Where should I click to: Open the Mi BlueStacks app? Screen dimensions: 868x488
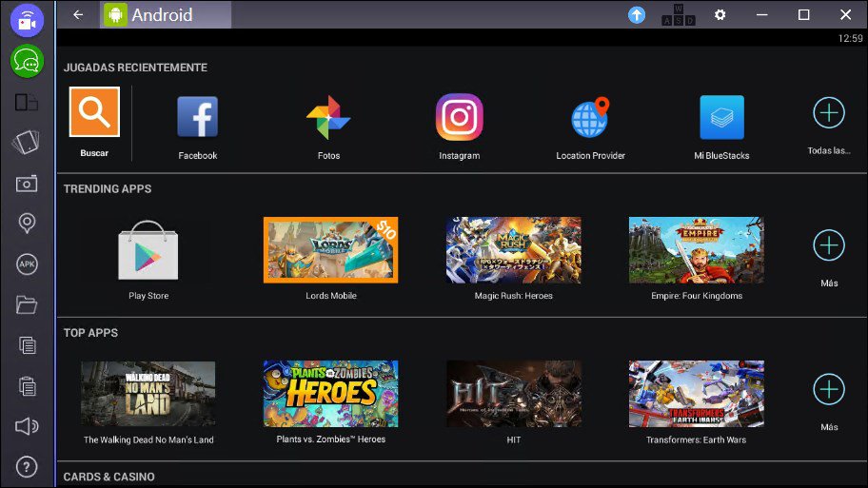pyautogui.click(x=721, y=117)
